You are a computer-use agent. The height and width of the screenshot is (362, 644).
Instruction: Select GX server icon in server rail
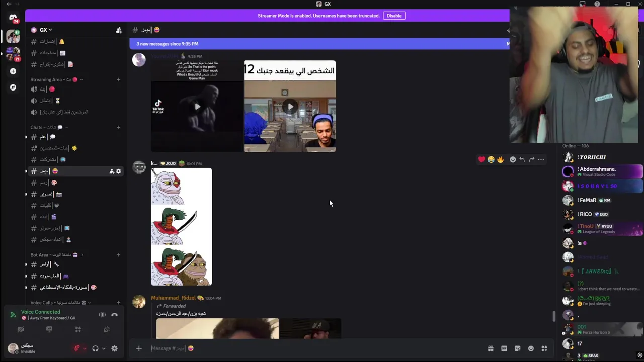pos(13,36)
